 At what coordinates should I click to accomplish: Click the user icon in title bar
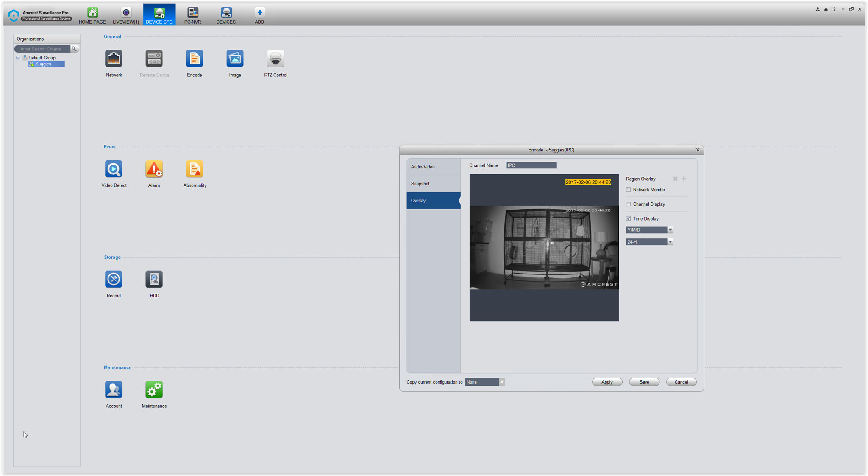[818, 9]
